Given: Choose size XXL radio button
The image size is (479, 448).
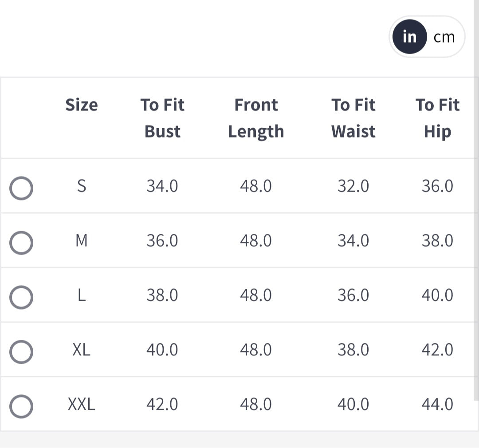Looking at the screenshot, I should (x=21, y=406).
